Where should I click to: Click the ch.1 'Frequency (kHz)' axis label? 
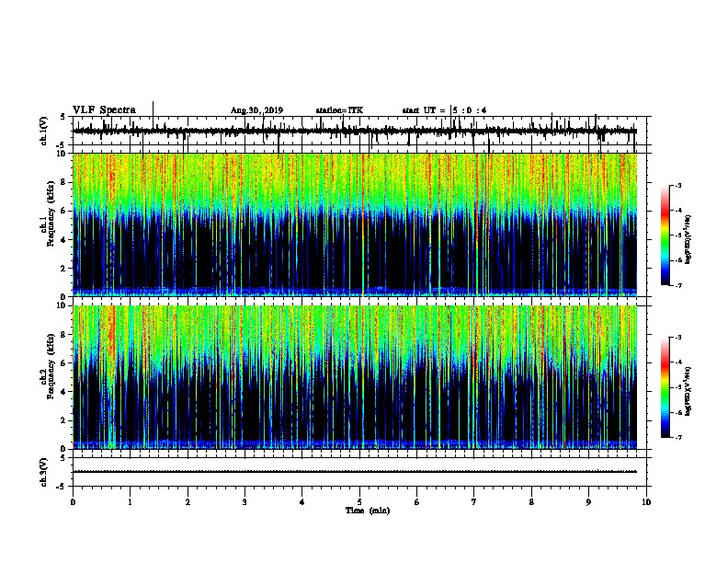51,213
